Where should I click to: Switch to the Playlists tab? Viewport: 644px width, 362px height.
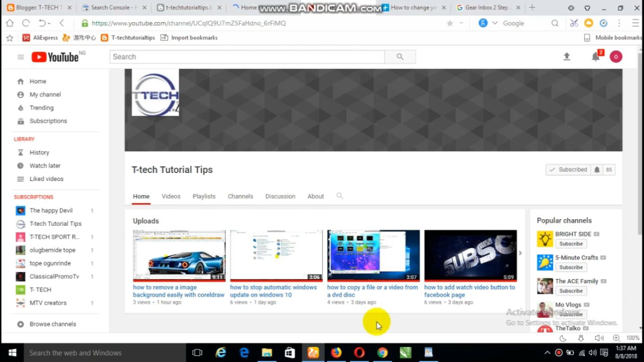tap(204, 196)
